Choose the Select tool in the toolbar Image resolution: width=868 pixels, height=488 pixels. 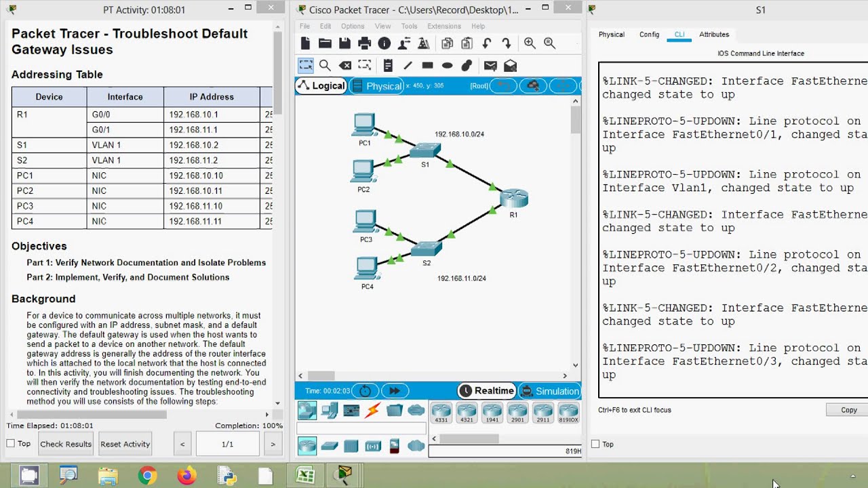(306, 65)
